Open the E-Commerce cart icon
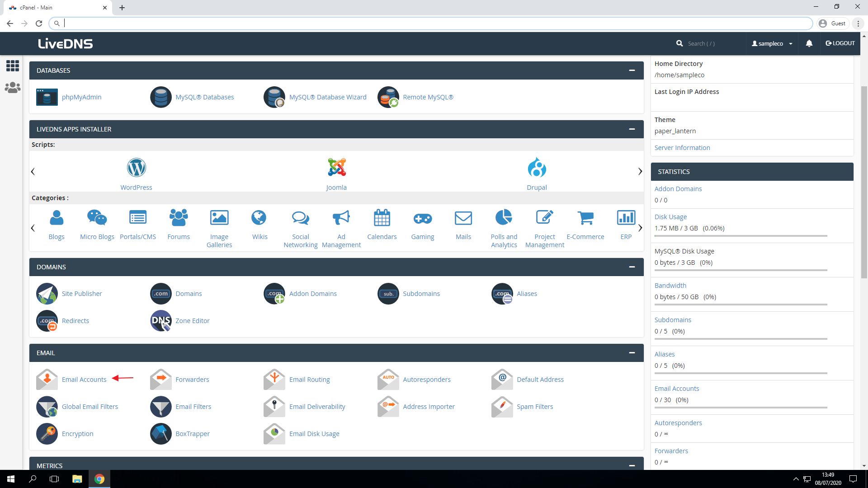Screen dimensions: 868x488 (x=585, y=218)
